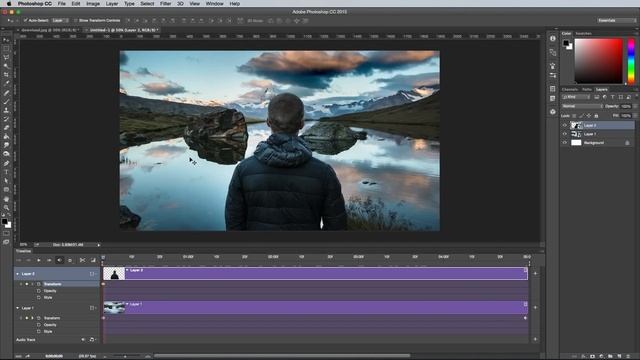Image resolution: width=640 pixels, height=360 pixels.
Task: Open the Kind filter dropdown
Action: tap(576, 97)
